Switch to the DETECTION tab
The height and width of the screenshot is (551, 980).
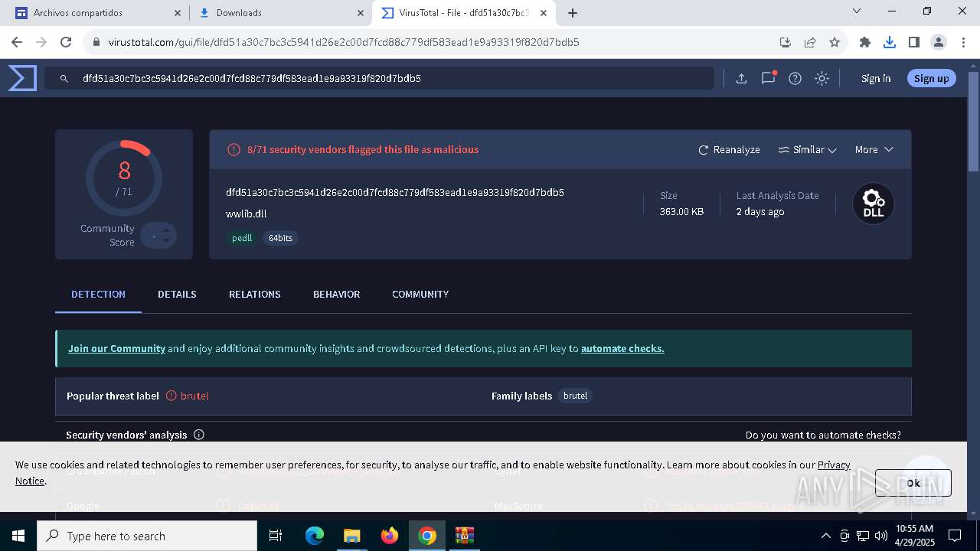coord(98,294)
